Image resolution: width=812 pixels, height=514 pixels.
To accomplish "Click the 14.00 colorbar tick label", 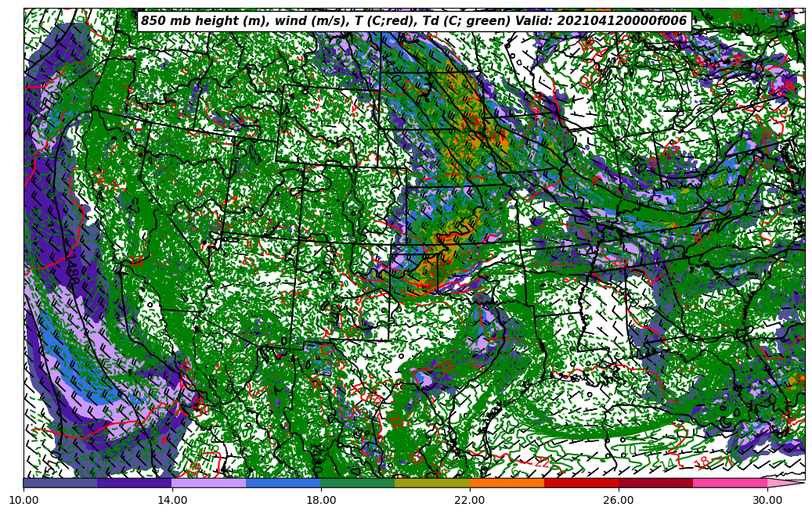I will click(172, 499).
